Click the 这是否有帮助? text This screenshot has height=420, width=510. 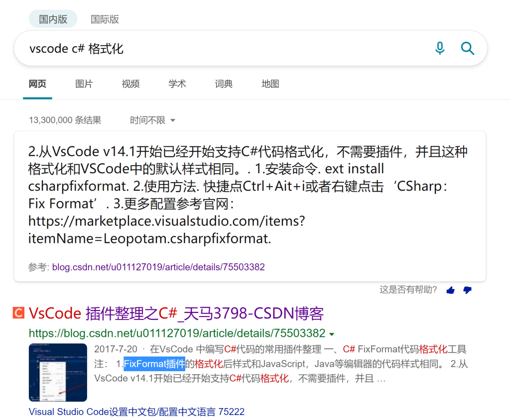(x=408, y=290)
